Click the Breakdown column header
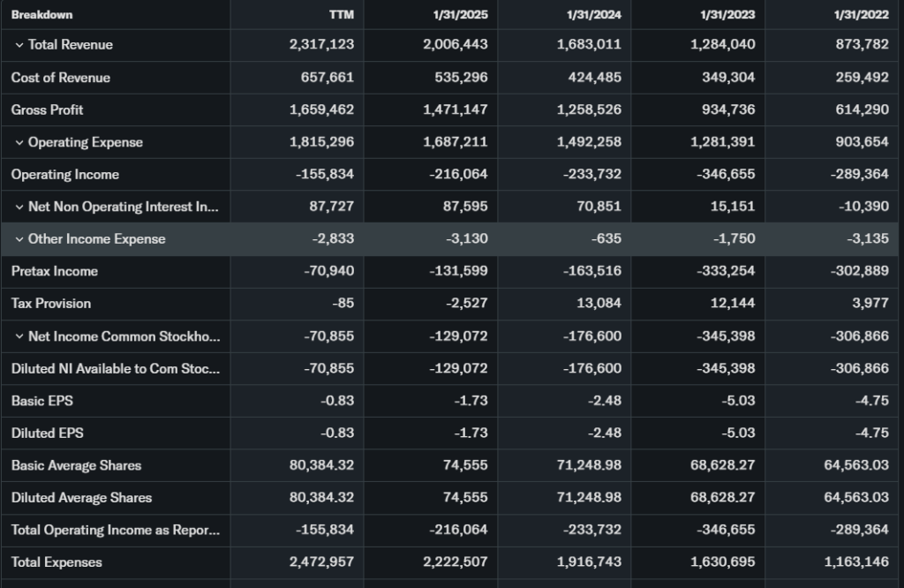Screen dimensions: 904x588 42,15
